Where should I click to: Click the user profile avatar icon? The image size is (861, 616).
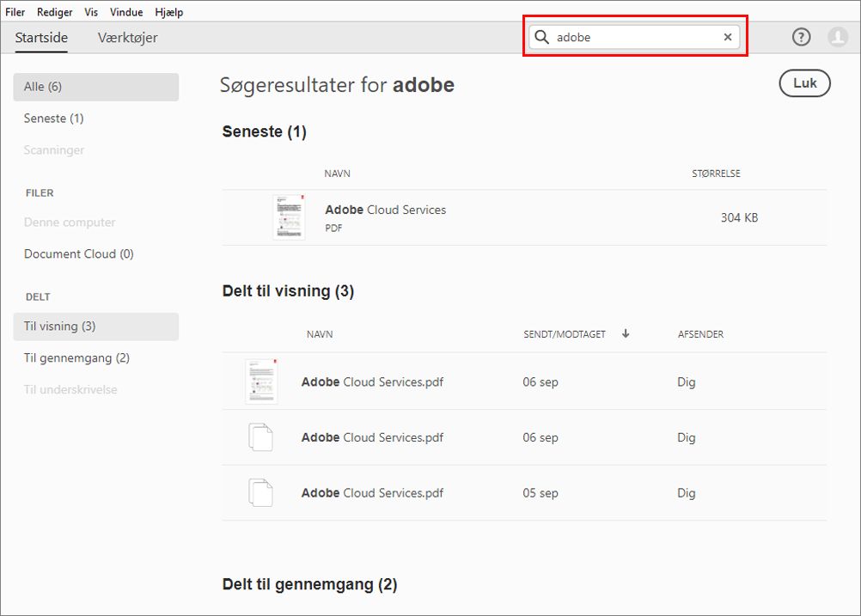tap(837, 37)
